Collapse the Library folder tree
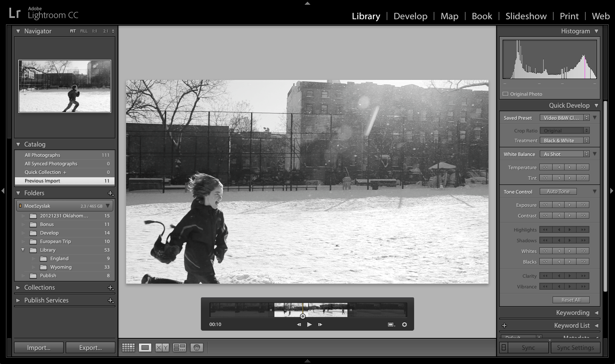 click(23, 250)
